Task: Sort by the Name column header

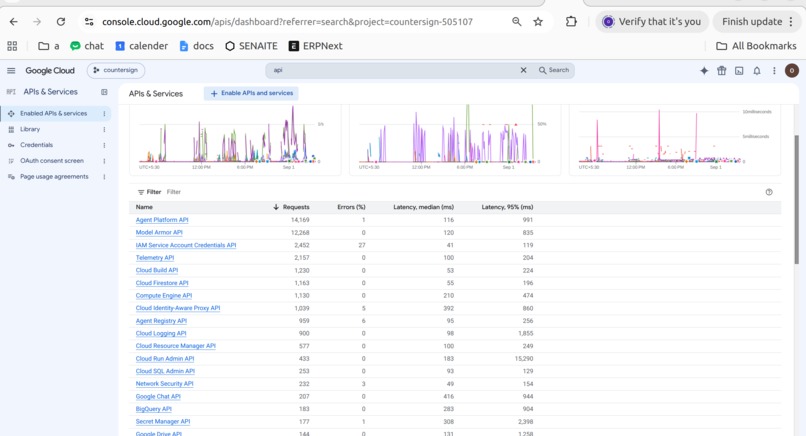Action: click(144, 207)
